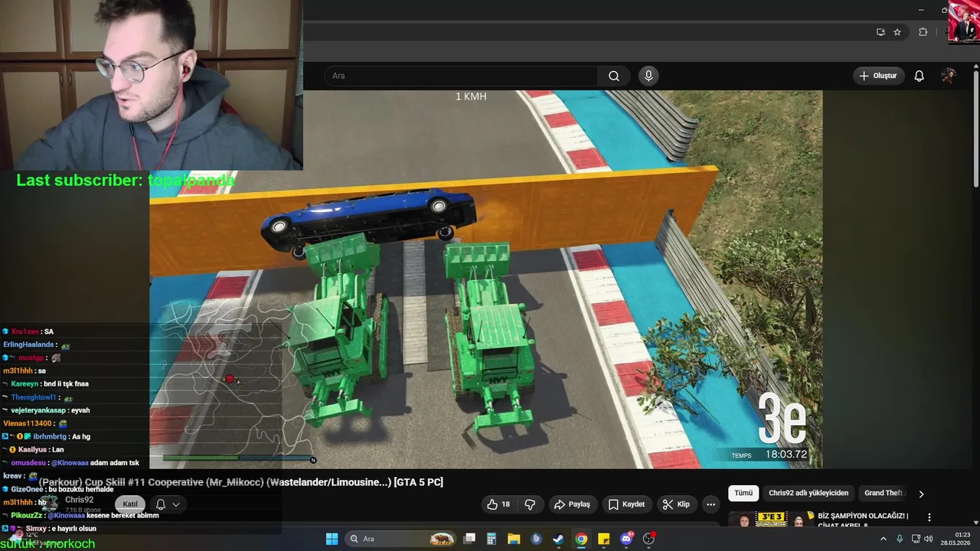Open the Chrome extensions puzzle icon

pyautogui.click(x=923, y=32)
